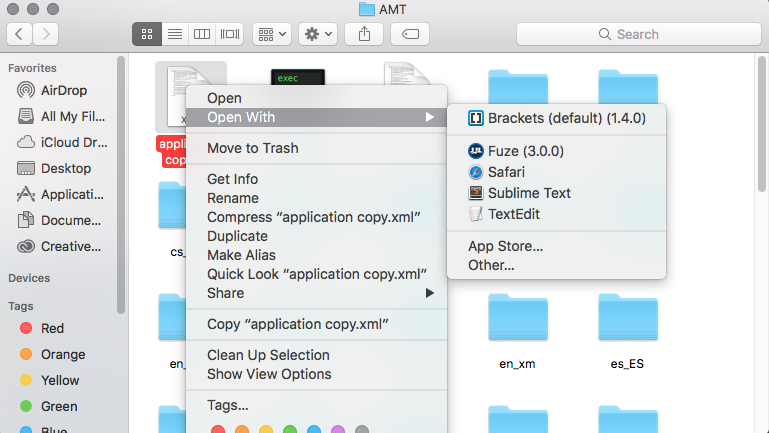
Task: Click the Edit Tags toolbar button
Action: click(x=410, y=34)
